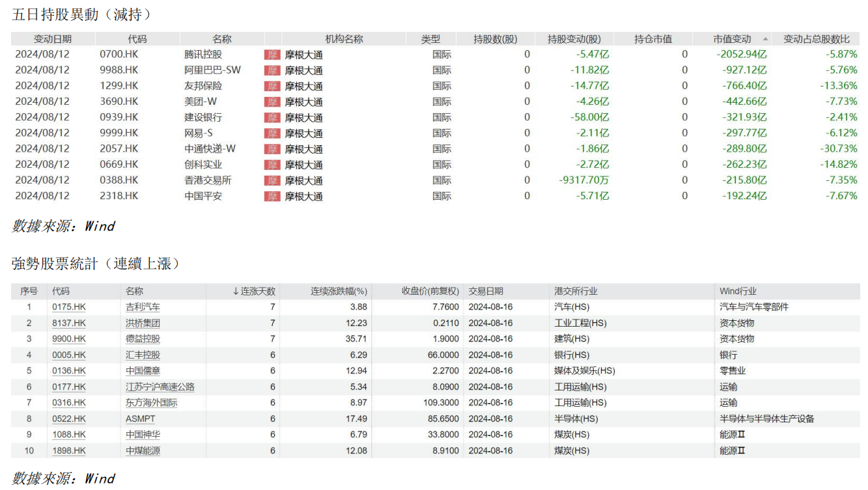This screenshot has width=868, height=490.
Task: Open the 吉利汽车 stock name link
Action: point(143,307)
